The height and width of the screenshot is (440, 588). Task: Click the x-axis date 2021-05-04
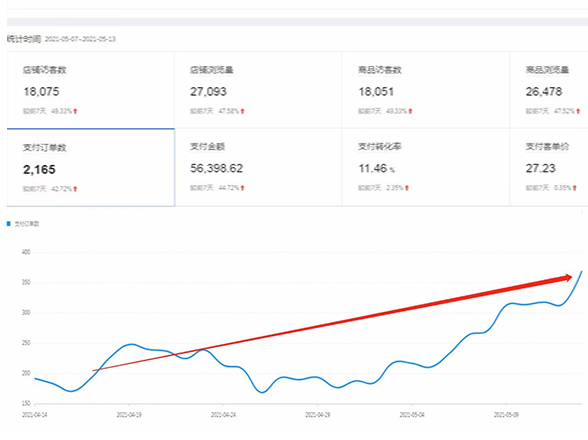412,415
